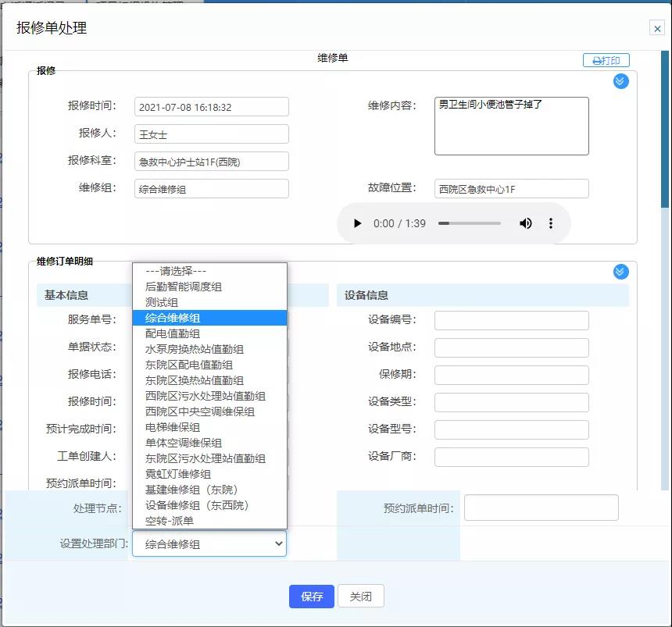Click the print (打印) button
Screen dimensions: 672x627
[606, 60]
